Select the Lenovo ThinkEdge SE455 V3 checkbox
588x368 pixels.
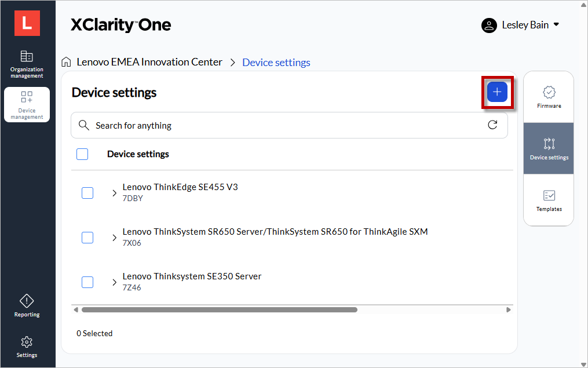(87, 192)
